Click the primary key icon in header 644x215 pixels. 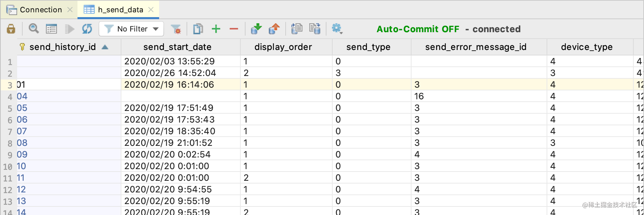click(x=22, y=47)
